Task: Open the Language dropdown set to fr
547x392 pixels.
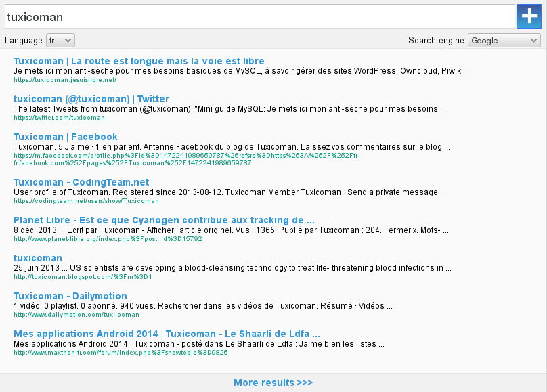Action: 61,41
